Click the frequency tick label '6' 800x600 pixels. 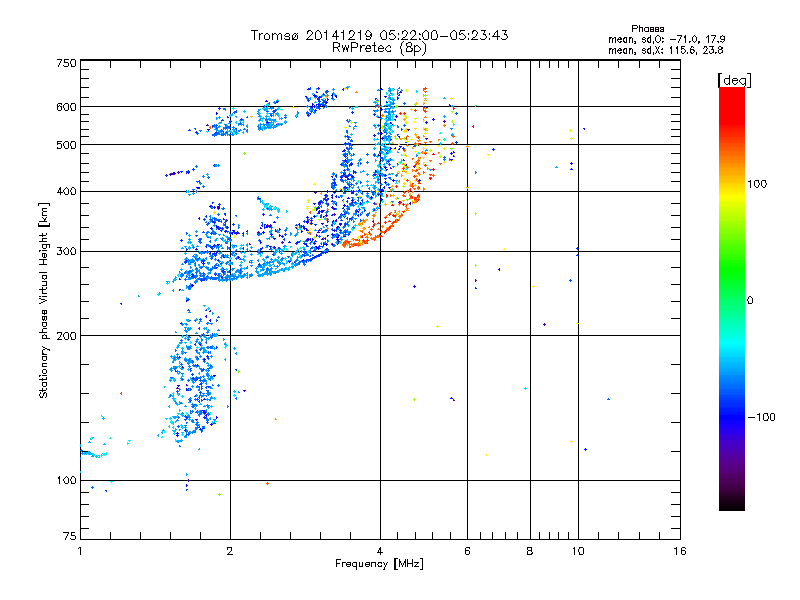(x=467, y=551)
